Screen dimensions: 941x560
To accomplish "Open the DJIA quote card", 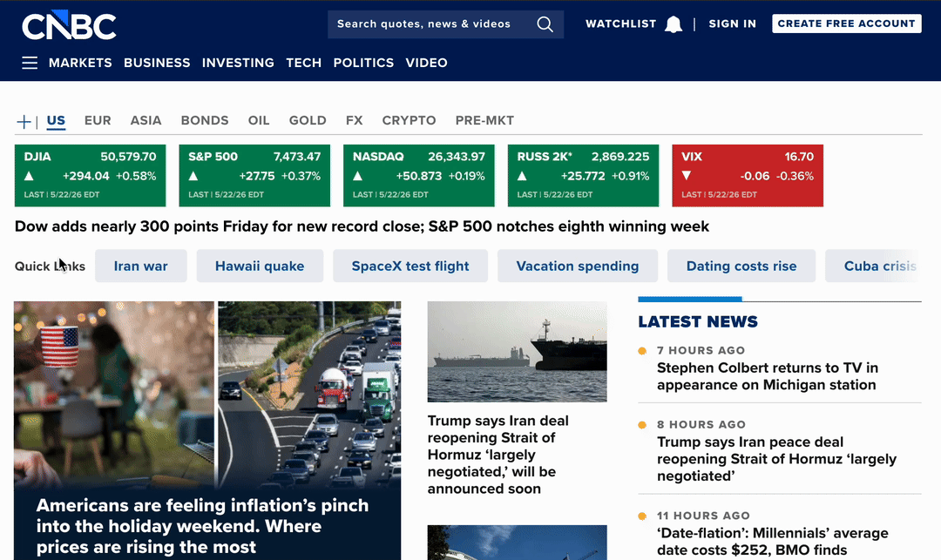I will point(90,176).
